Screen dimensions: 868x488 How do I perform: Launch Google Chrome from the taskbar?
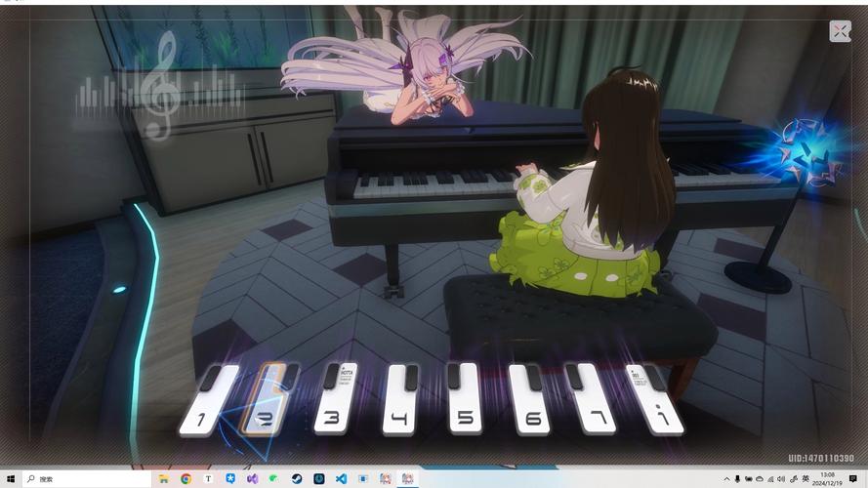[x=186, y=479]
